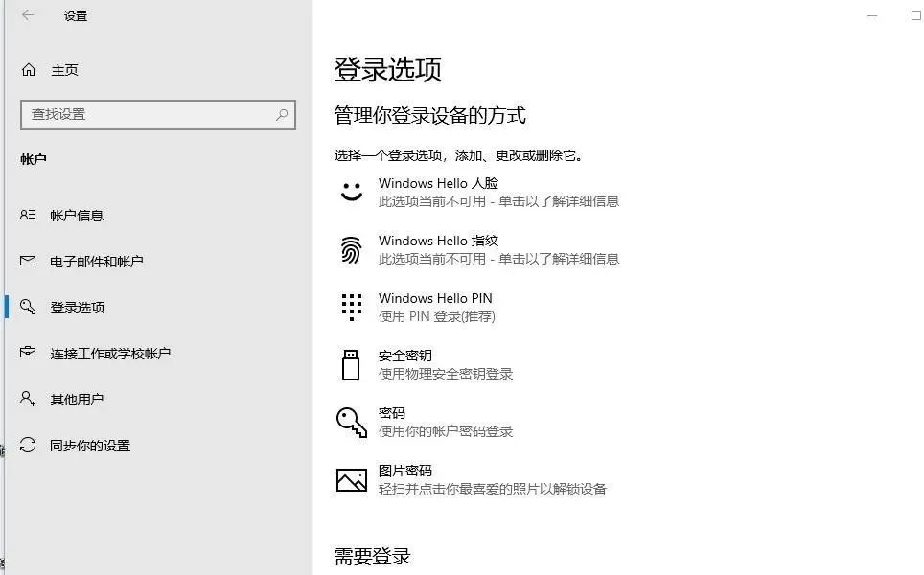Click the fingerprint icon
Image resolution: width=924 pixels, height=575 pixels.
351,249
